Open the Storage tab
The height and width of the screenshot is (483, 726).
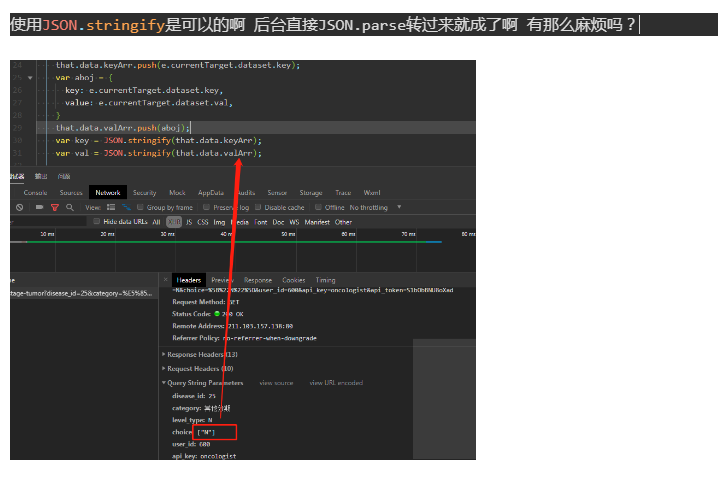(x=311, y=193)
